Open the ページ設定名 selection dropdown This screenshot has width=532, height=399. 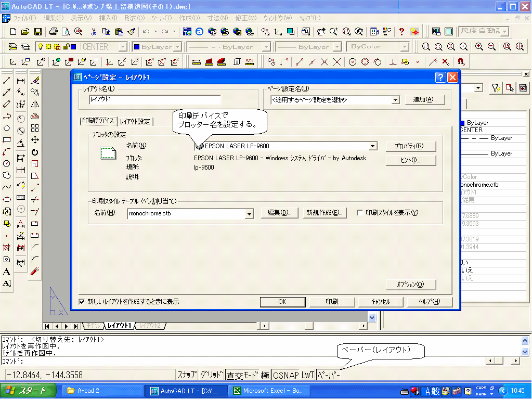click(395, 100)
